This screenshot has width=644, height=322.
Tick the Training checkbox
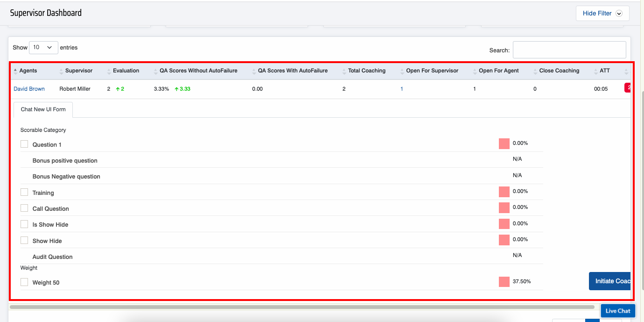point(24,193)
